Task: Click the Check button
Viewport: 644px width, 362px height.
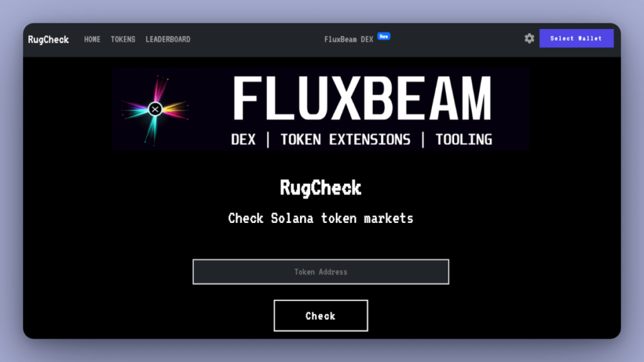Action: (321, 315)
